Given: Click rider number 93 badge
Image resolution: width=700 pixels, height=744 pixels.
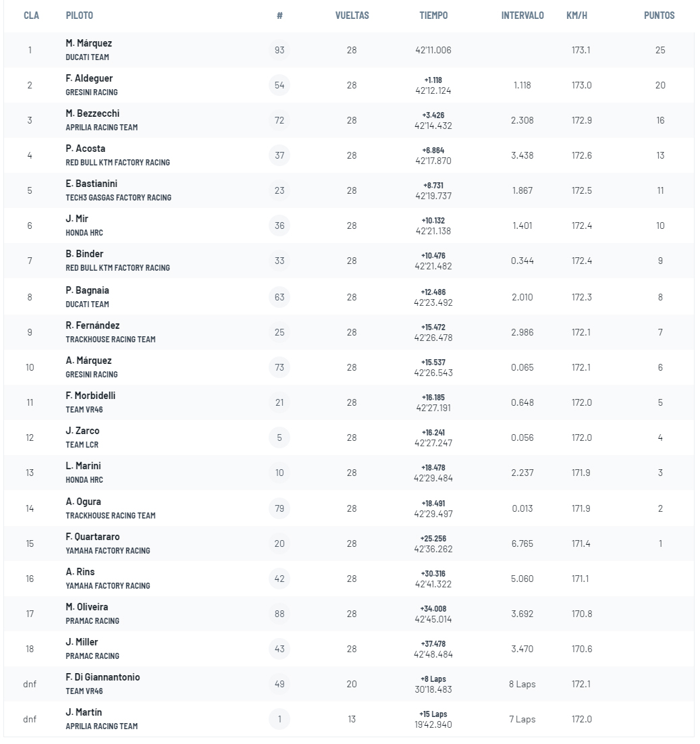Looking at the screenshot, I should pos(279,50).
